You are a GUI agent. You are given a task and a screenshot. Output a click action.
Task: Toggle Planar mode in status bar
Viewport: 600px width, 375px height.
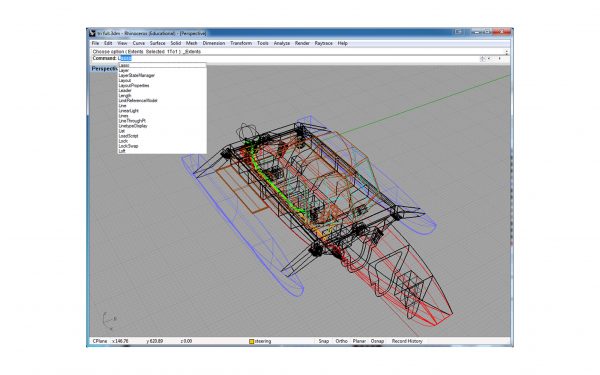pos(359,341)
